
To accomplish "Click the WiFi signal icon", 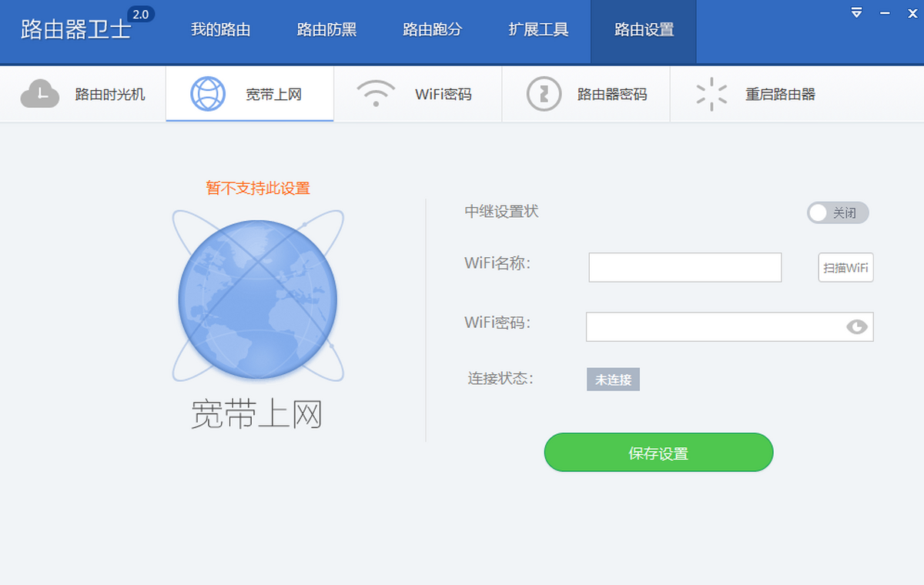I will pos(376,94).
